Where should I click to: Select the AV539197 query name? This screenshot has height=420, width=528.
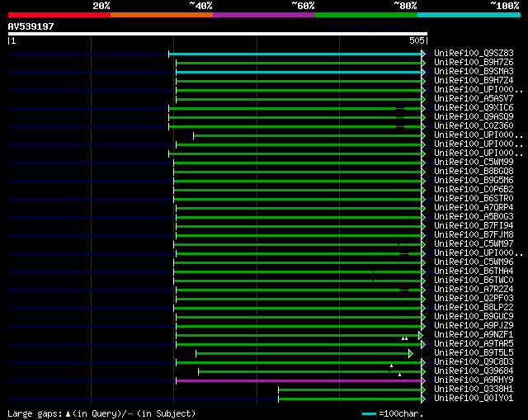pyautogui.click(x=31, y=26)
